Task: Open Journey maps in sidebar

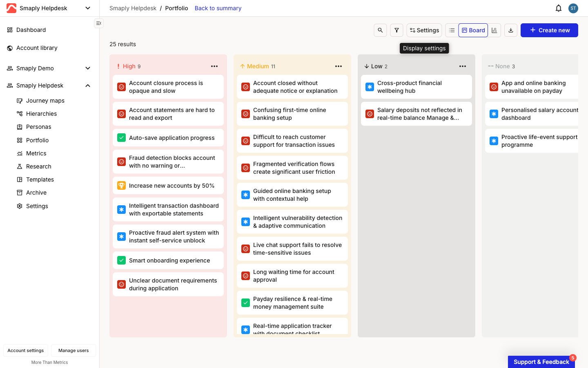Action: [x=45, y=101]
